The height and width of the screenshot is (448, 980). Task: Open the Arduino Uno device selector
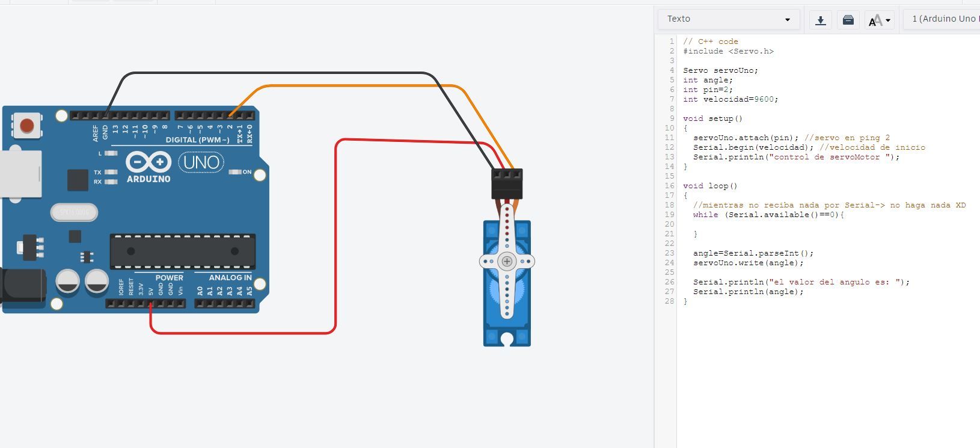point(943,19)
